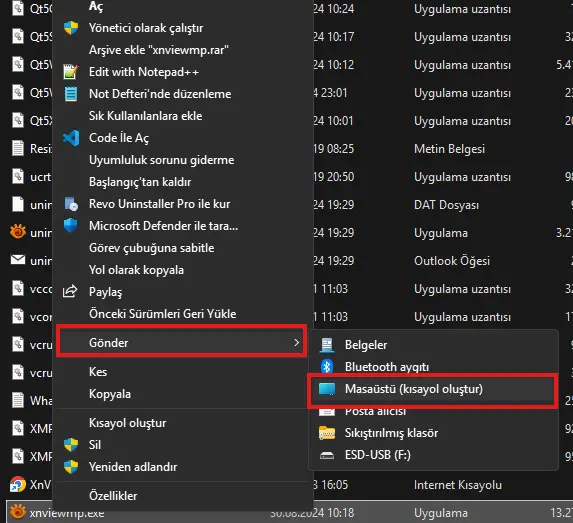
Task: Select Kısayol oluştur menu entry
Action: tap(128, 423)
